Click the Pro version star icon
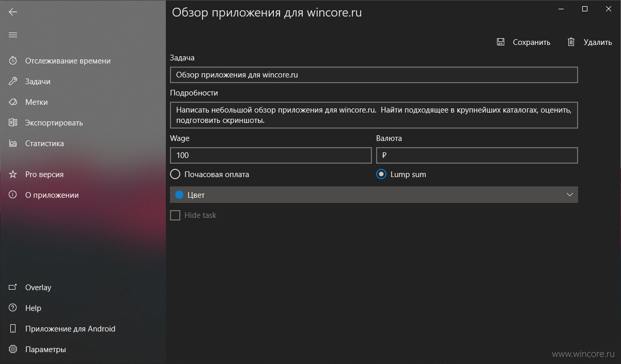This screenshot has height=364, width=621. click(x=13, y=174)
